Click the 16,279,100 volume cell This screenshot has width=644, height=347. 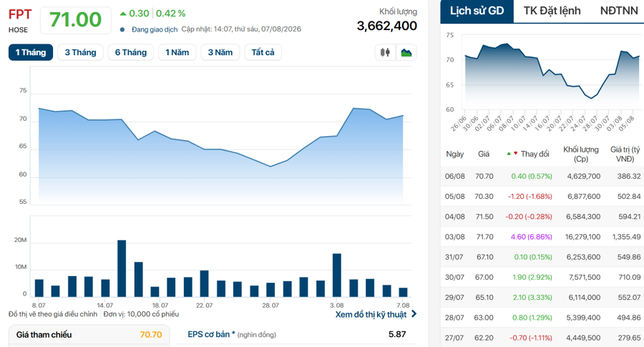(582, 237)
